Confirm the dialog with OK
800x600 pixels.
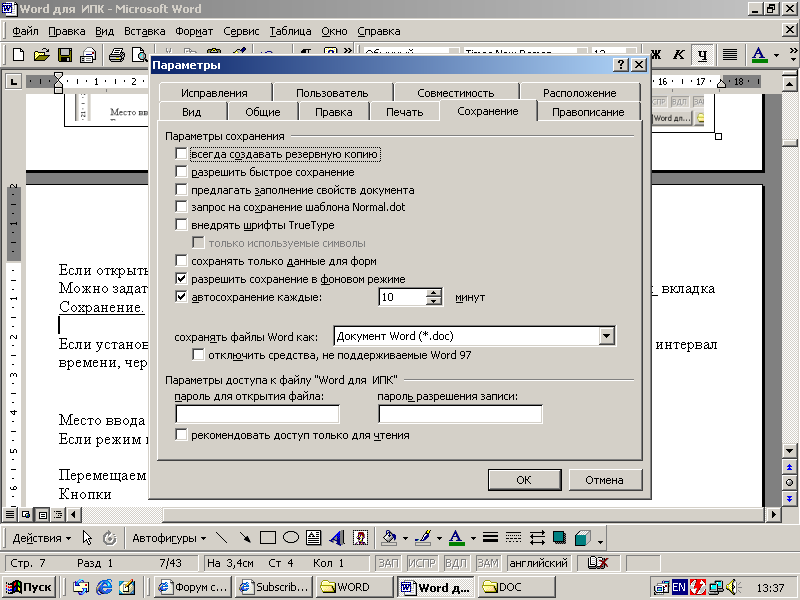point(524,480)
